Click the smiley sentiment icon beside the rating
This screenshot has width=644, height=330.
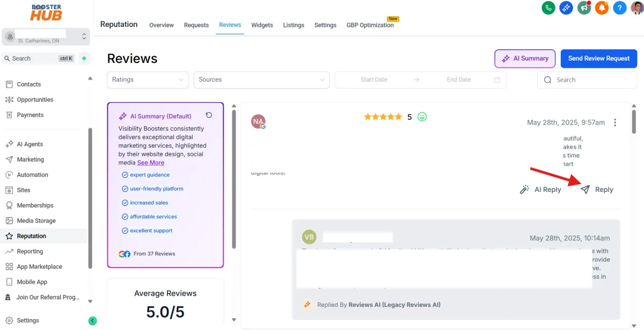point(421,116)
